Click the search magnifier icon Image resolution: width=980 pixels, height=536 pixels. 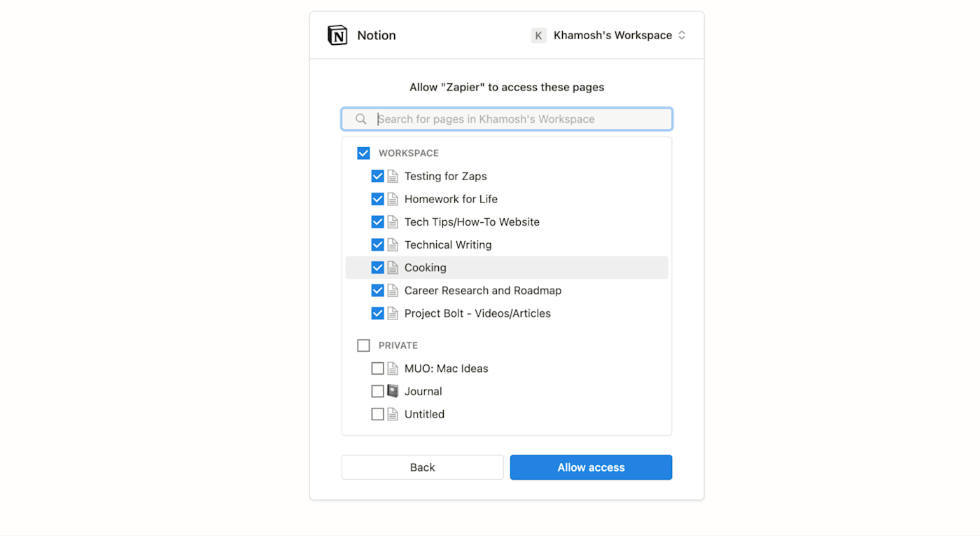coord(360,119)
